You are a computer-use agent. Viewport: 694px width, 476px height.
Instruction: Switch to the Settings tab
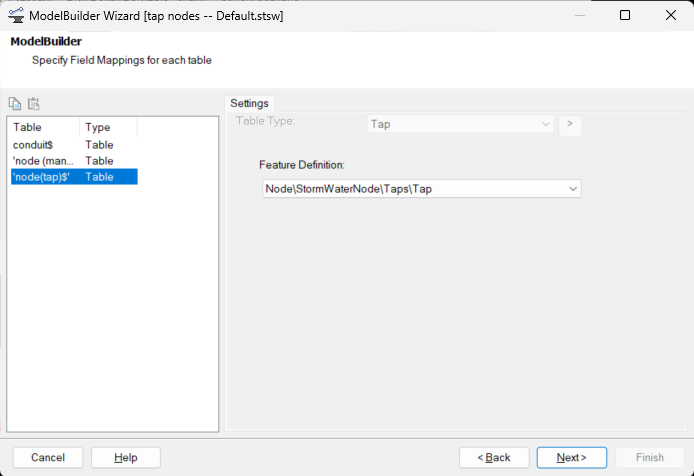click(250, 103)
